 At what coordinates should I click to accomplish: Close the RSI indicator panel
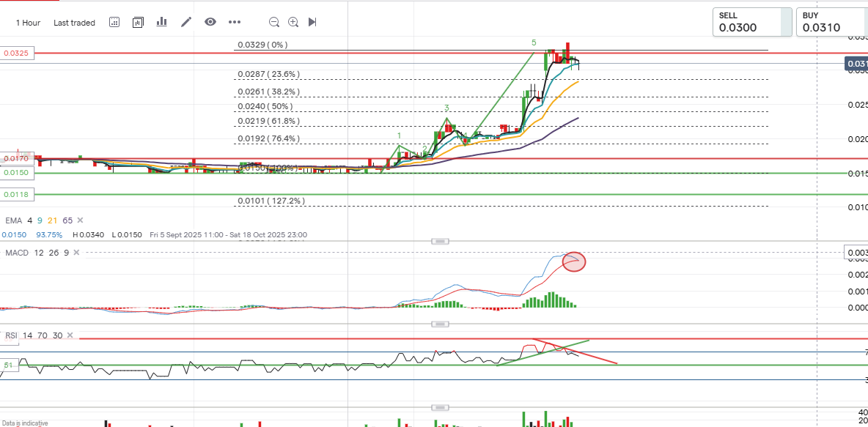(70, 335)
